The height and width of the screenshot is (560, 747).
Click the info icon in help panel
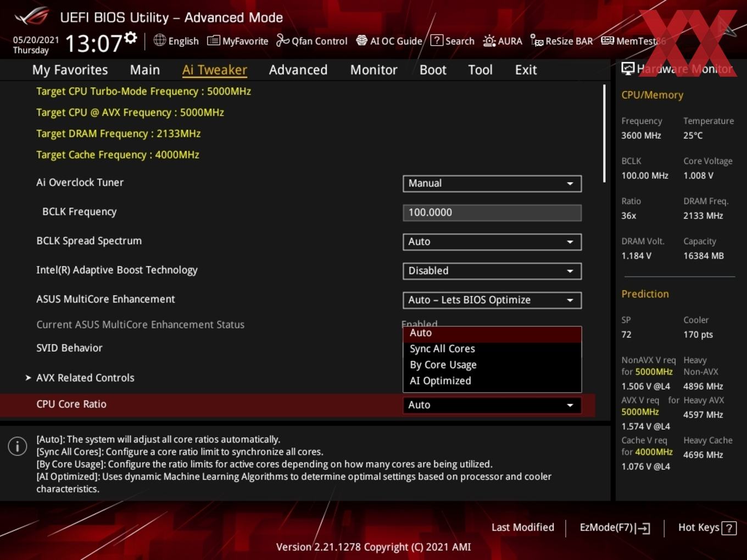[18, 446]
